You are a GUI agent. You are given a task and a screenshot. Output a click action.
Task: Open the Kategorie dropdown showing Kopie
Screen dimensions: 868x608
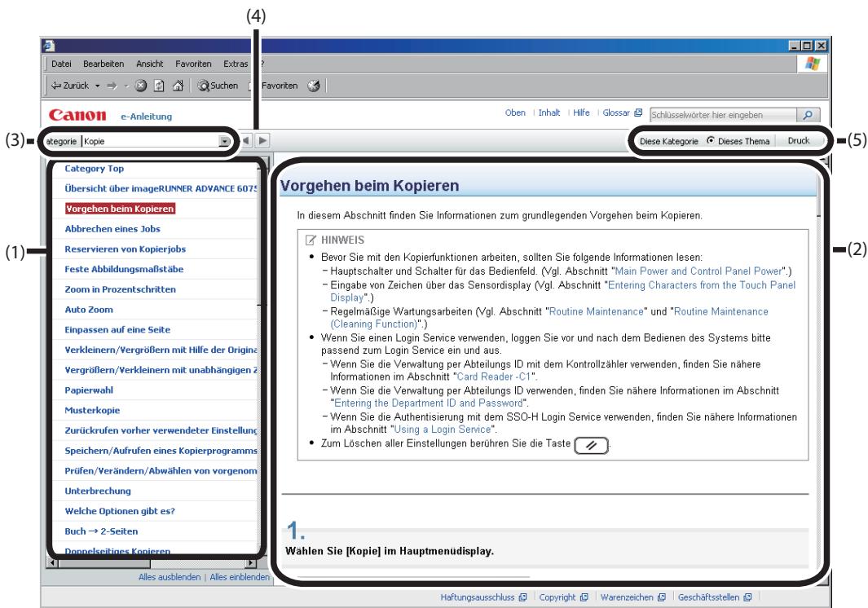point(156,141)
